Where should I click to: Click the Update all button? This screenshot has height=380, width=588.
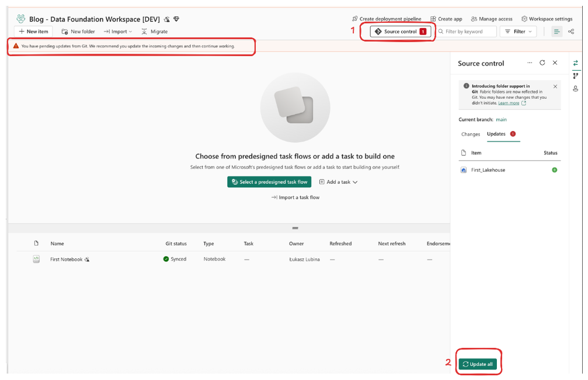pyautogui.click(x=478, y=364)
